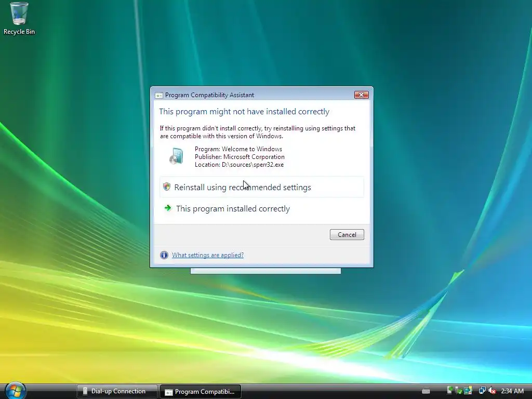532x399 pixels.
Task: Click the Publisher: Microsoft Corporation text
Action: 240,157
